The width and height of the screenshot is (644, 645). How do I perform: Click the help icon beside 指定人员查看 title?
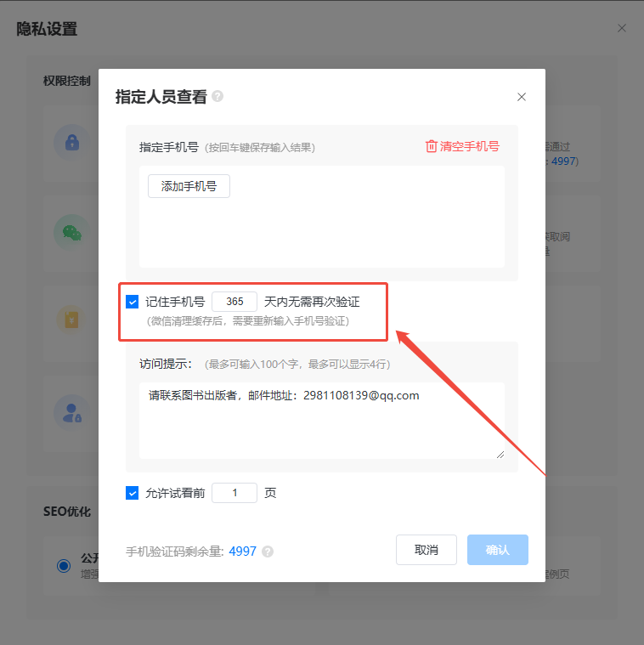tap(217, 96)
